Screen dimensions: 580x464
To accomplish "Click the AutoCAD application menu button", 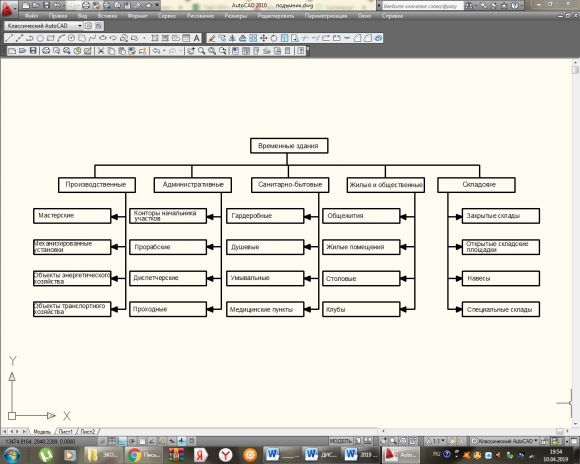I will coord(8,9).
